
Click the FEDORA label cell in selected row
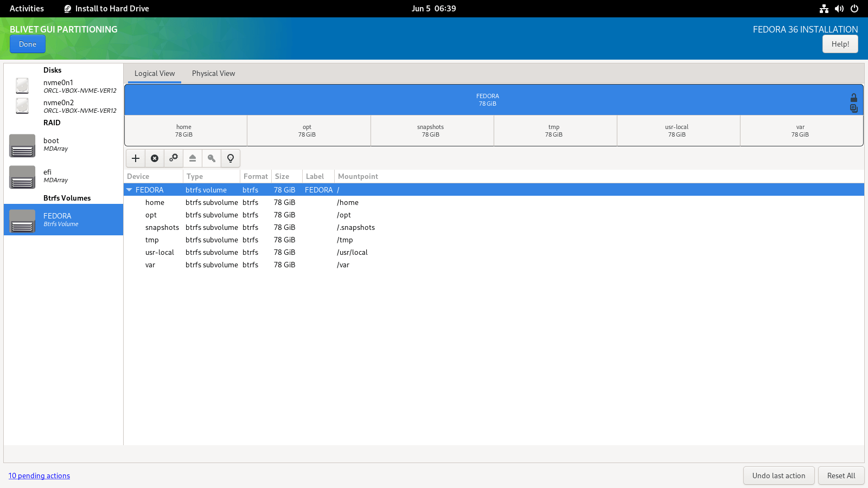pyautogui.click(x=318, y=190)
